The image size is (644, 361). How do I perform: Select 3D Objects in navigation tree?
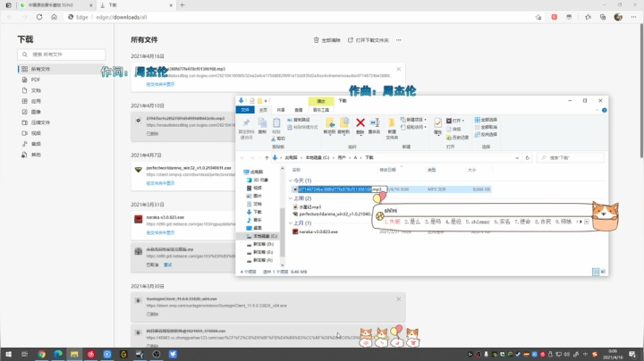pos(257,180)
